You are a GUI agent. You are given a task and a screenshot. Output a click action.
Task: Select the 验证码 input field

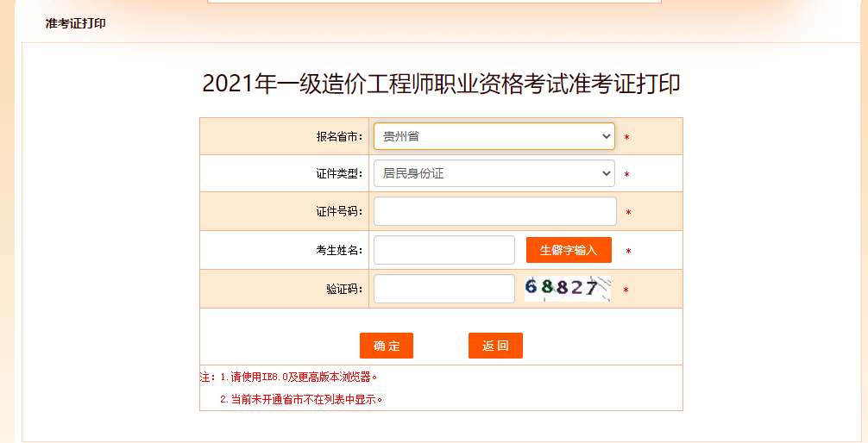click(443, 289)
